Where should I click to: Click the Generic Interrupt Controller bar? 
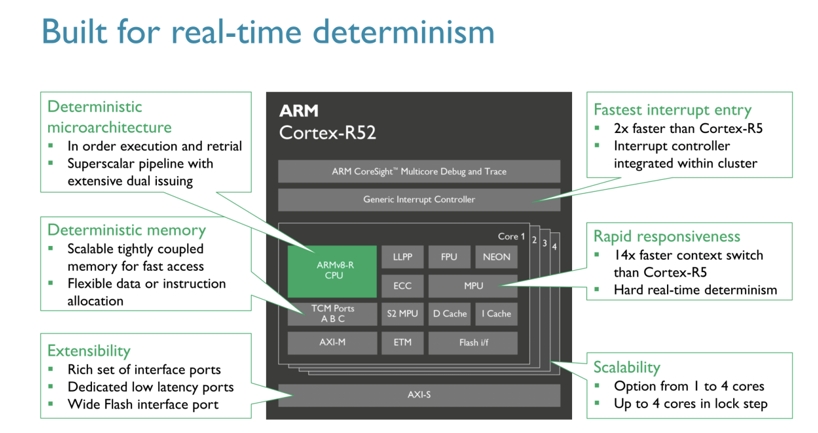tap(419, 200)
